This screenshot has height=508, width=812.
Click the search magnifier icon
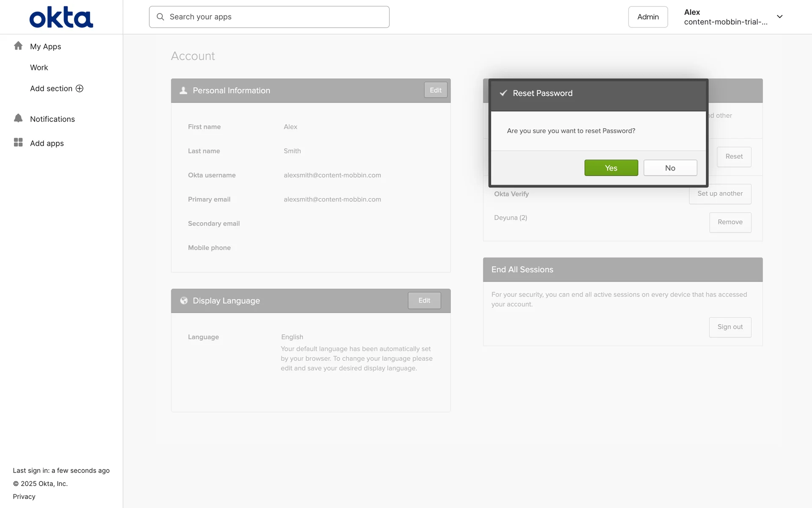[160, 17]
